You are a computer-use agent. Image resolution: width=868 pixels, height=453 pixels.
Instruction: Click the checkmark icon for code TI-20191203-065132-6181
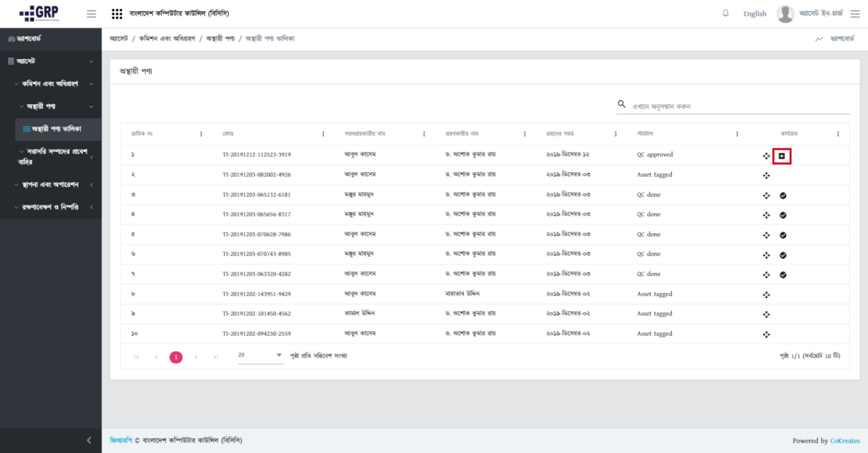point(783,195)
